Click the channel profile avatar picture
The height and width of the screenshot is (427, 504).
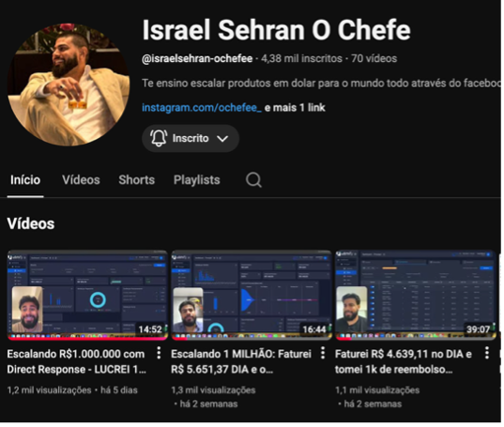click(x=69, y=85)
